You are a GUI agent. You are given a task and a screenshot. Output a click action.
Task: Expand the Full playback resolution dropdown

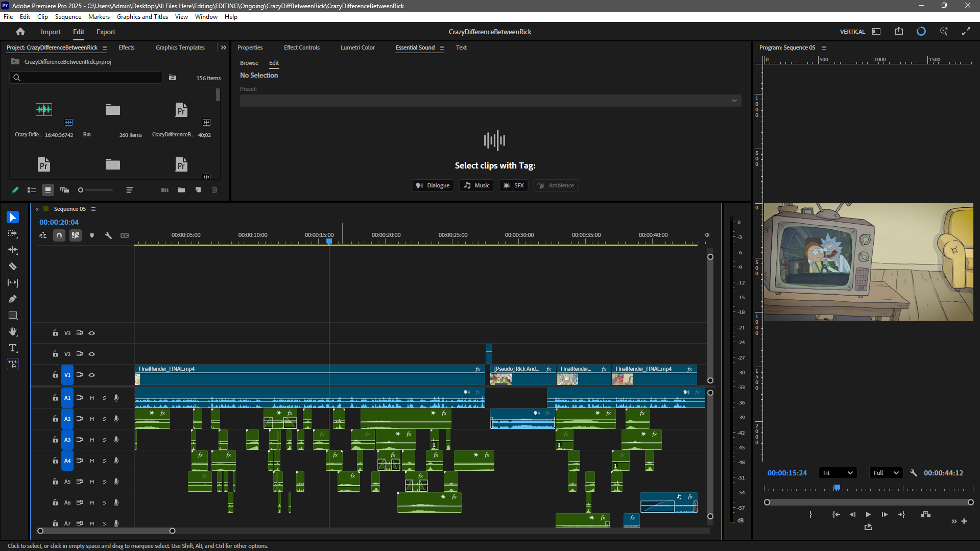click(886, 473)
